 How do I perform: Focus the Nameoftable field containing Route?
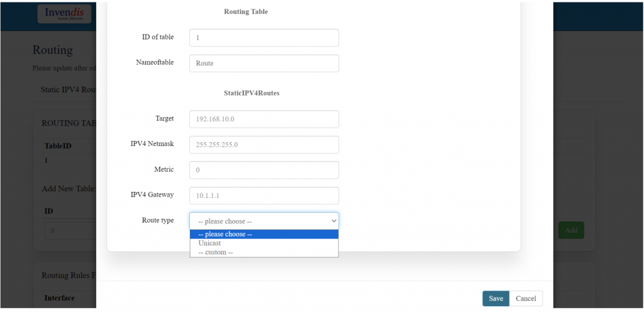click(264, 64)
